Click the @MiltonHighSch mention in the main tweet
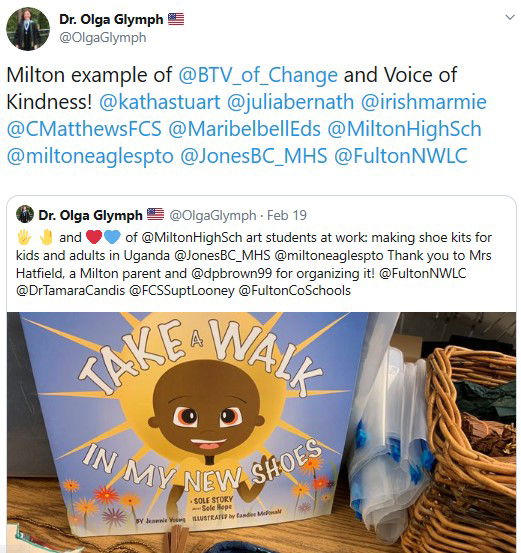This screenshot has width=521, height=553. (x=404, y=129)
